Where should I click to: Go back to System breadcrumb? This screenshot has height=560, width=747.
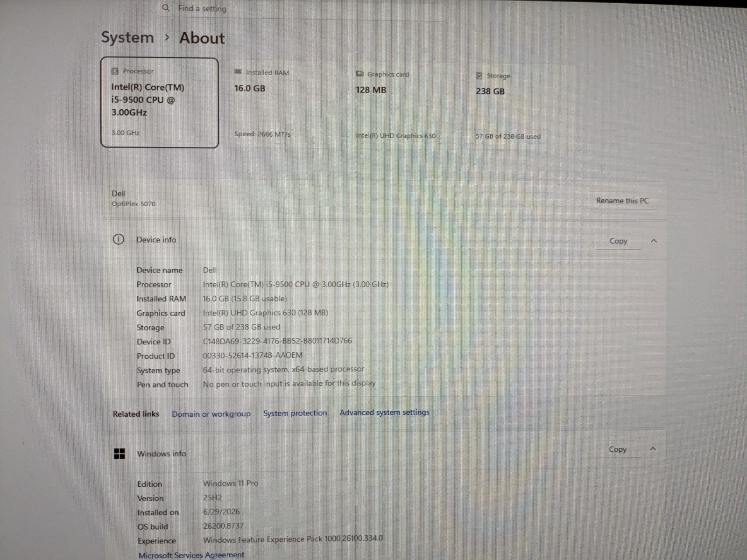click(x=127, y=37)
